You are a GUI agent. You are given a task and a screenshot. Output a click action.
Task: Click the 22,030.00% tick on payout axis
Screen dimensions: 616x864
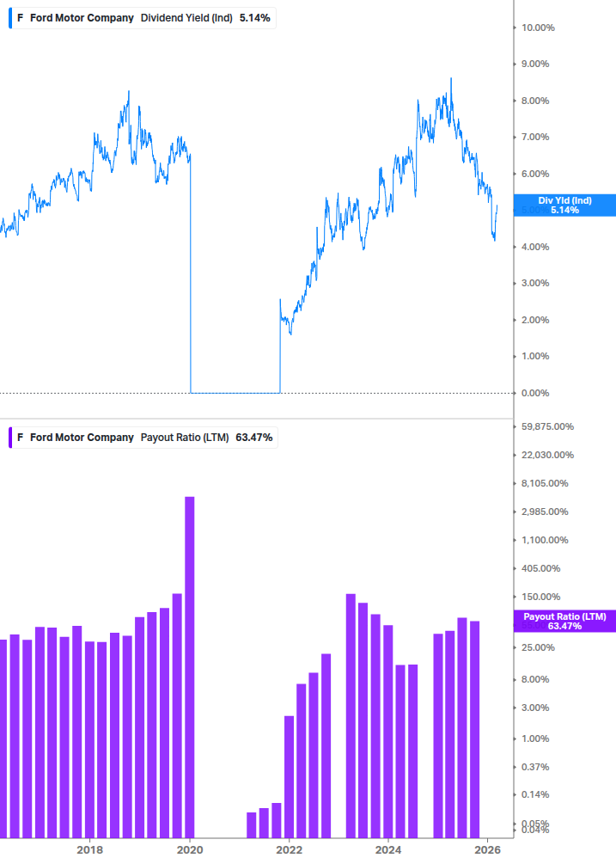547,455
